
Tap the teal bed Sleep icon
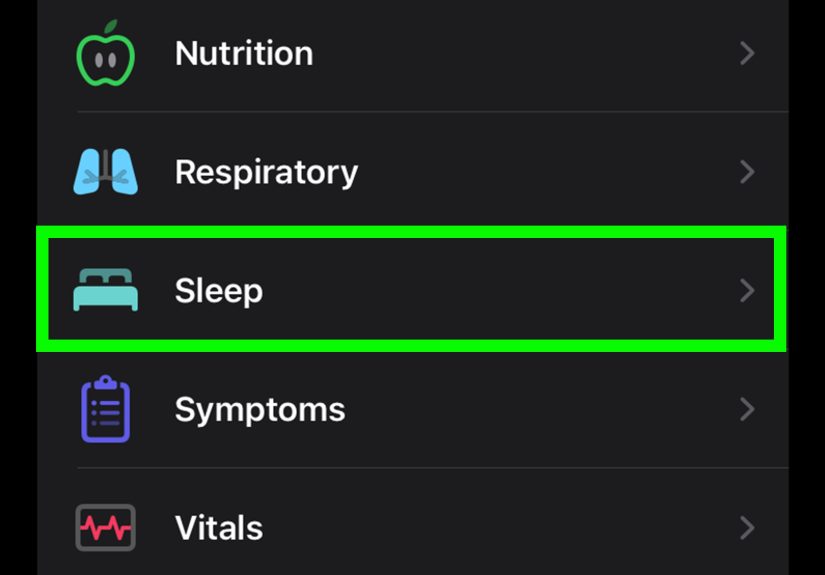(x=105, y=290)
